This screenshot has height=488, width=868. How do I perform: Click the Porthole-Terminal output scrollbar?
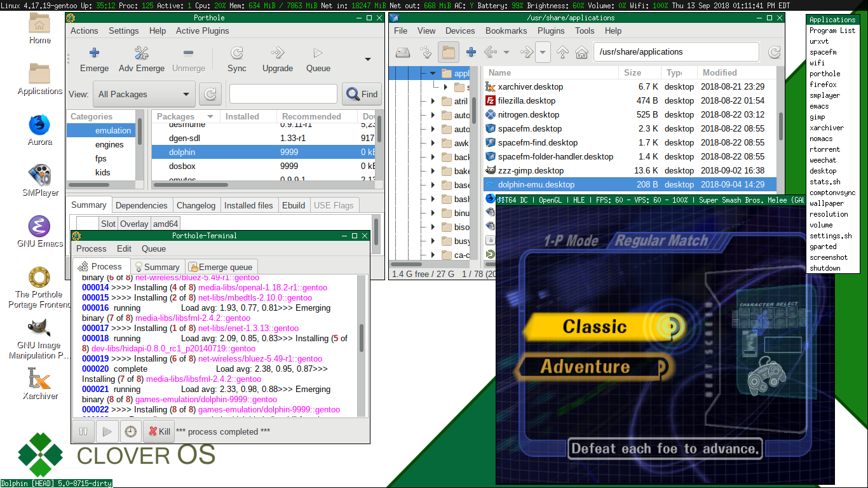point(362,338)
